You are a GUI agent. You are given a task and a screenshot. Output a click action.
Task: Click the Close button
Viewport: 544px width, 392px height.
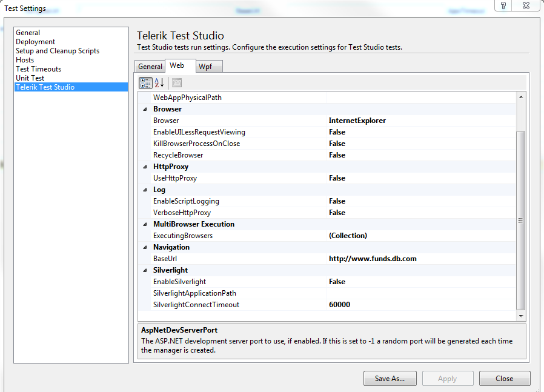pos(504,379)
